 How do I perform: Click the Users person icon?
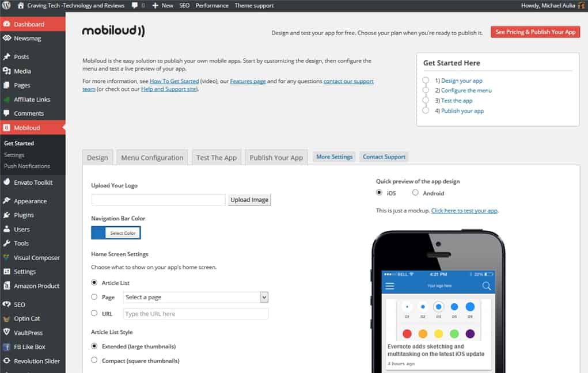6,229
